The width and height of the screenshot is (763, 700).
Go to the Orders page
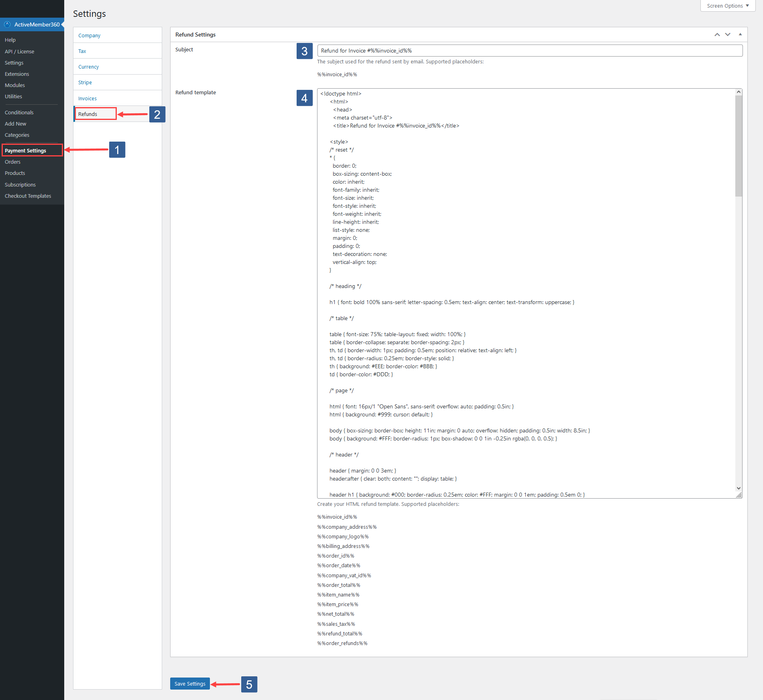(x=12, y=162)
